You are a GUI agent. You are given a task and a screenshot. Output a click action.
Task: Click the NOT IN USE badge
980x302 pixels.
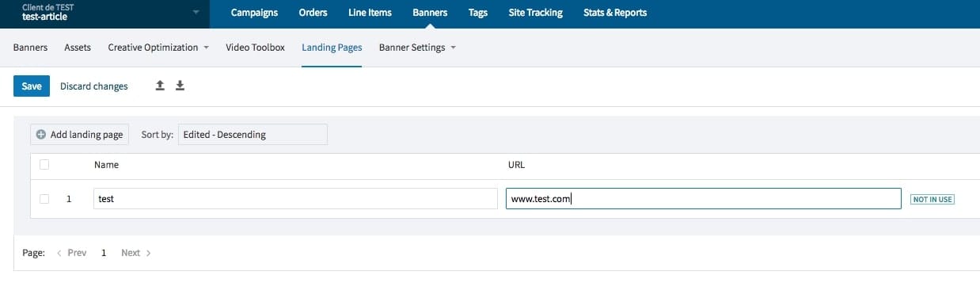(x=933, y=199)
